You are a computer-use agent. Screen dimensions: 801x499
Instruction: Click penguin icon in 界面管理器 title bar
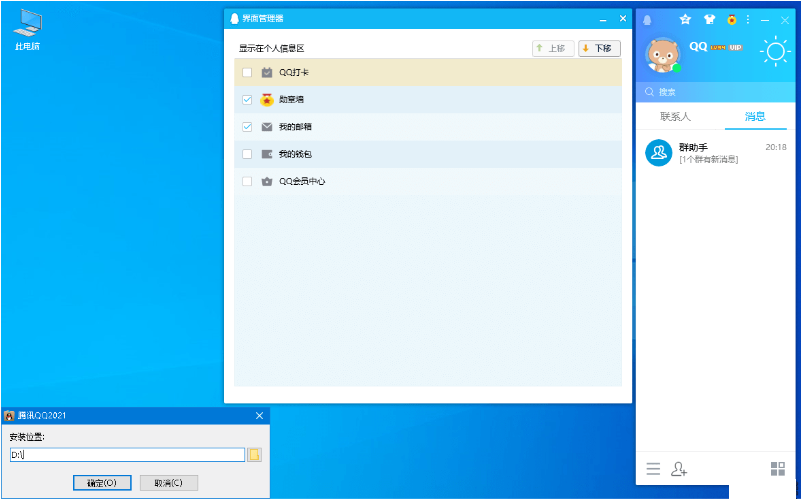234,18
